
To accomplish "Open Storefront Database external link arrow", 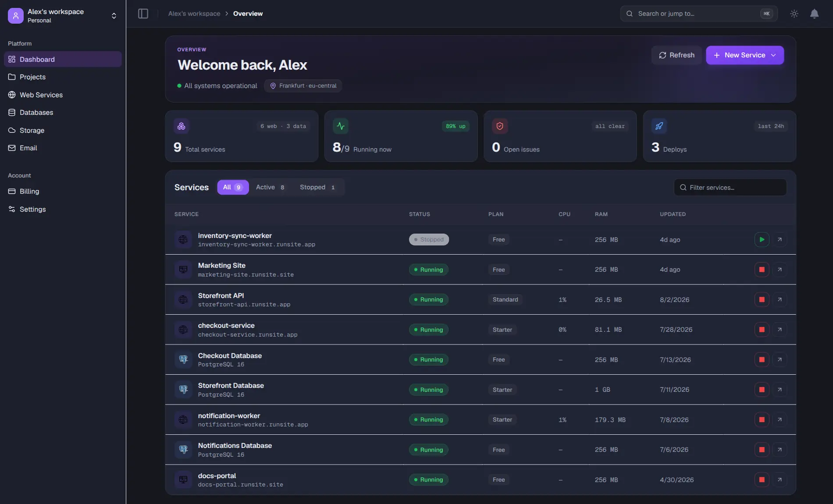I will 780,390.
